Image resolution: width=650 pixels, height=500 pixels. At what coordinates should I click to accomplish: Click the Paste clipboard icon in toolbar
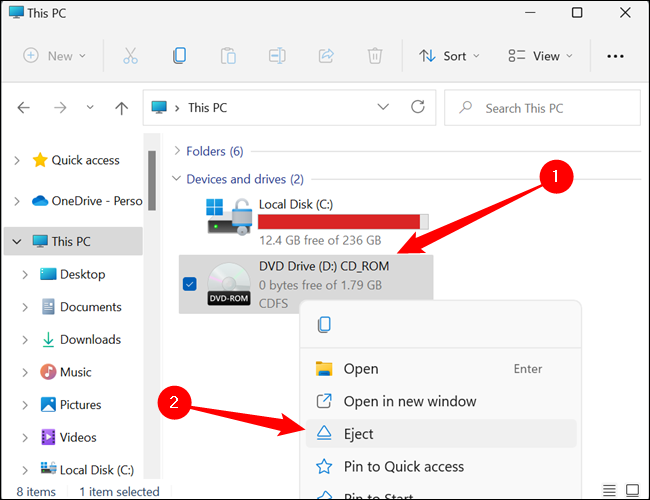pyautogui.click(x=229, y=56)
